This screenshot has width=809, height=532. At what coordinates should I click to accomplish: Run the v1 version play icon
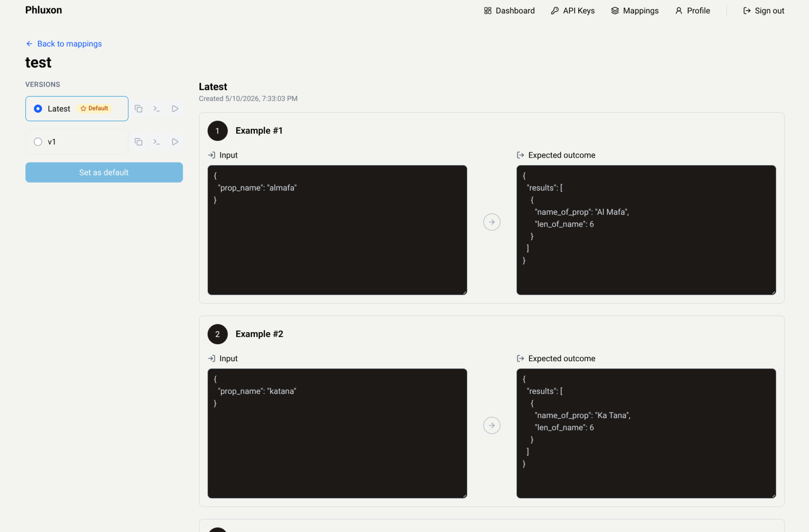coord(175,142)
